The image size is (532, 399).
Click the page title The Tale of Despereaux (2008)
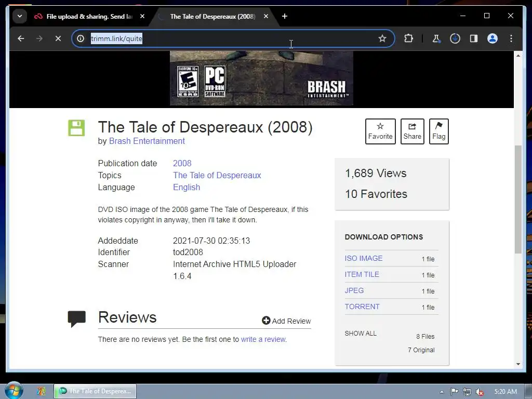click(x=205, y=128)
